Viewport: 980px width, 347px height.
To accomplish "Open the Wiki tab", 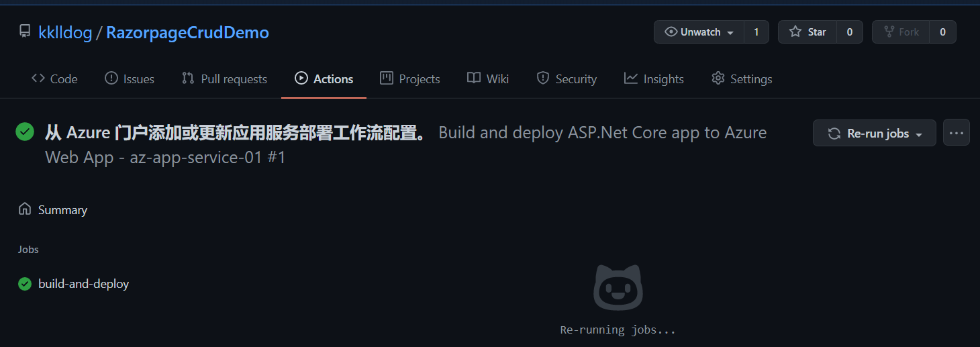I will point(488,79).
